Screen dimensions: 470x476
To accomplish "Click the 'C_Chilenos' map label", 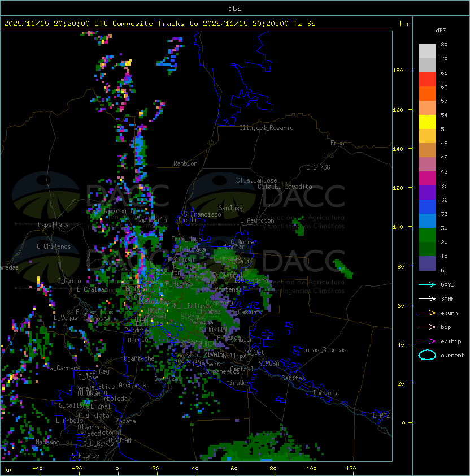I will [x=54, y=246].
